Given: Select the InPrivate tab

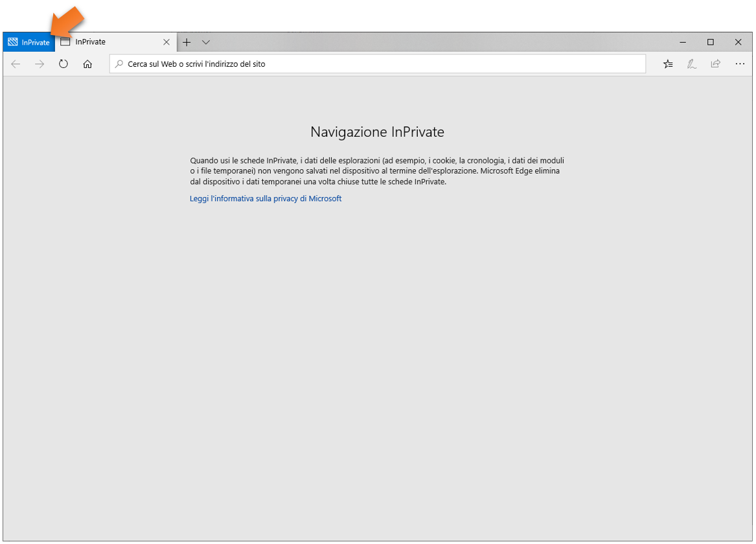Looking at the screenshot, I should pyautogui.click(x=116, y=42).
